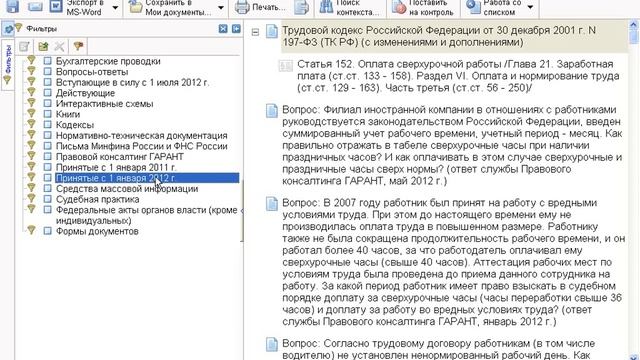Select the vertical Фильтры side tab
Image resolution: width=640 pixels, height=360 pixels.
(7, 65)
